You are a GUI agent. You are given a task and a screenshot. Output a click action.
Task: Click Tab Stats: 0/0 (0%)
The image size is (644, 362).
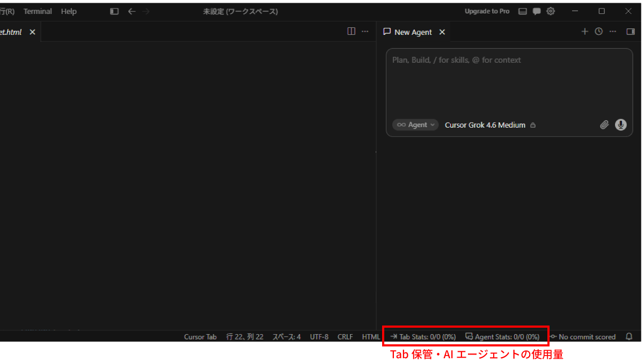423,337
